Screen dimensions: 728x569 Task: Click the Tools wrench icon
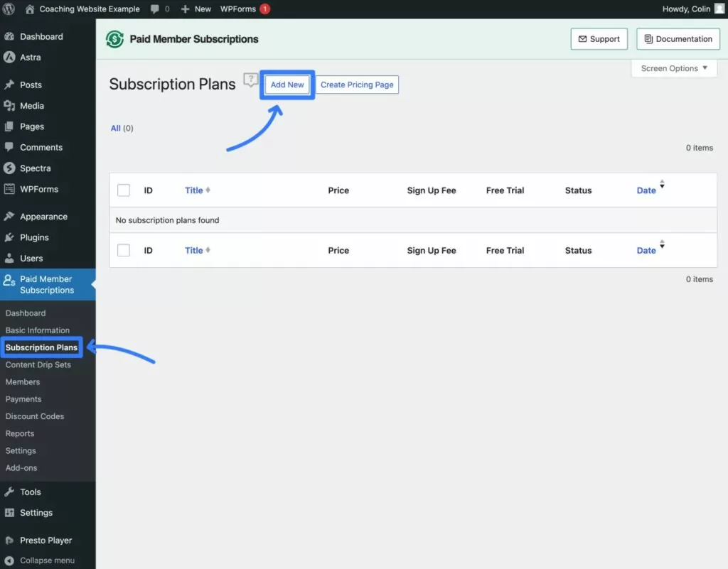click(x=9, y=492)
